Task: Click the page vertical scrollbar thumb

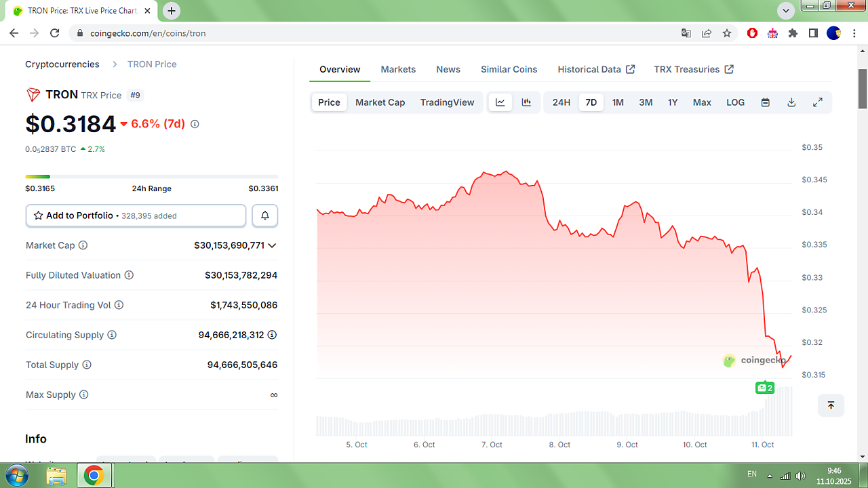Action: [863, 88]
